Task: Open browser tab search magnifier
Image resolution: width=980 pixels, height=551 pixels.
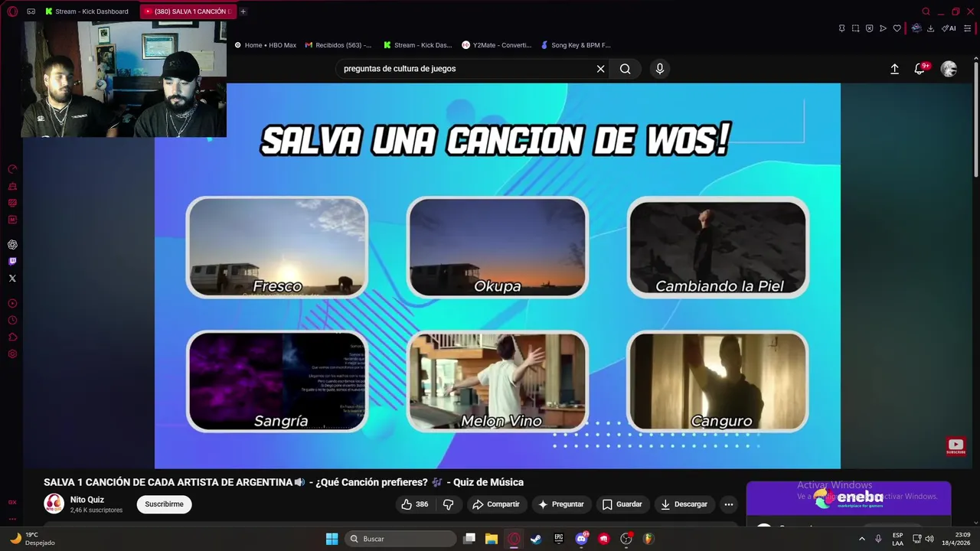Action: click(926, 11)
